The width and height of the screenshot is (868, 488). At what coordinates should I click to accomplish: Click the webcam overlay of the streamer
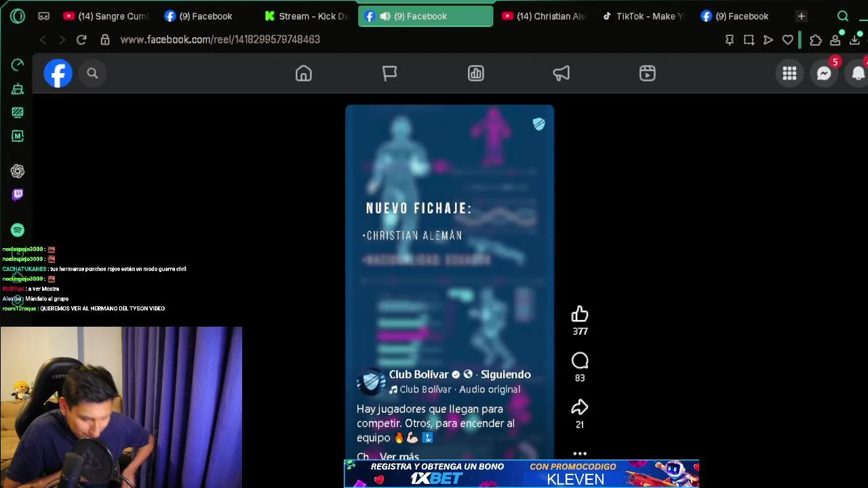pyautogui.click(x=121, y=407)
